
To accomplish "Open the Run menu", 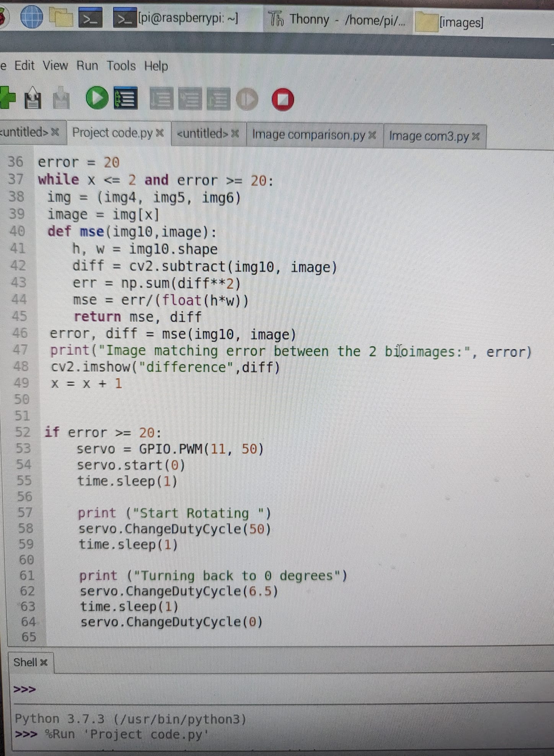I will click(87, 66).
